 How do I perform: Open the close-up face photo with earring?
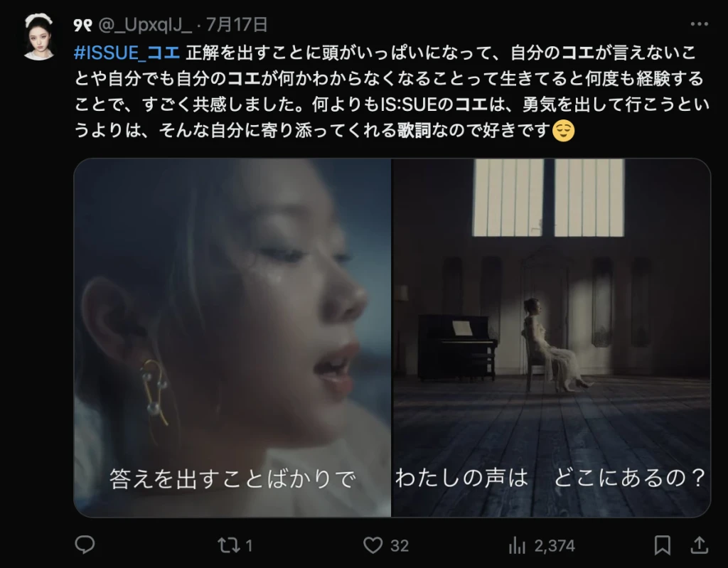pyautogui.click(x=232, y=338)
